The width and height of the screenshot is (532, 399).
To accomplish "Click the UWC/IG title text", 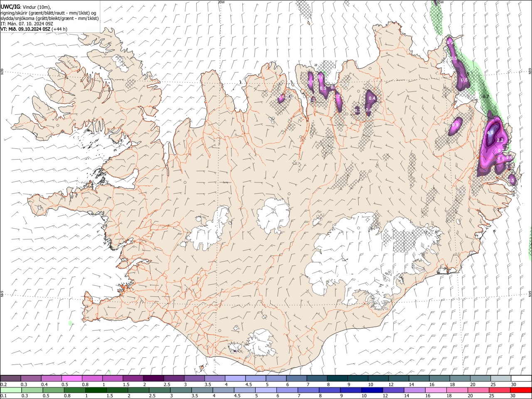I will click(x=10, y=7).
